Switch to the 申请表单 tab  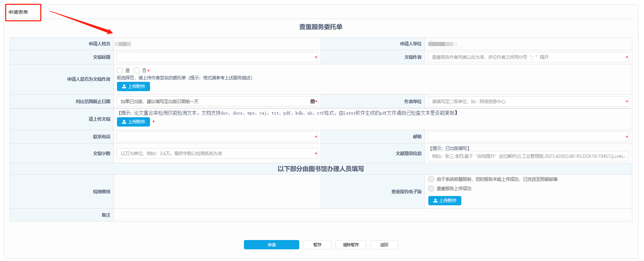point(19,12)
